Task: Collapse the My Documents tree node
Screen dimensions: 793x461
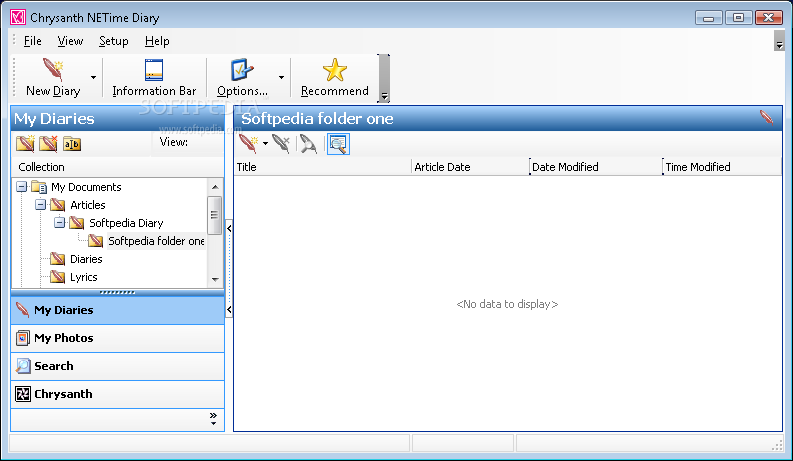Action: (22, 187)
